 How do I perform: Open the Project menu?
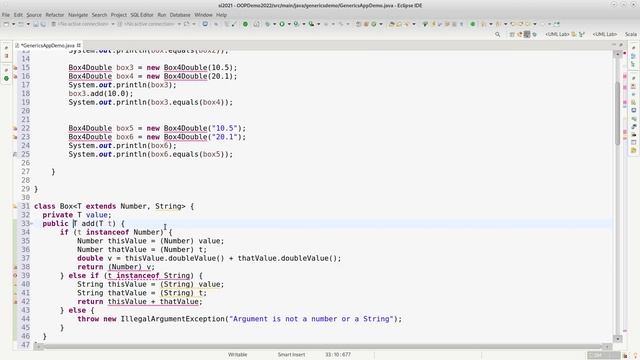coord(119,15)
